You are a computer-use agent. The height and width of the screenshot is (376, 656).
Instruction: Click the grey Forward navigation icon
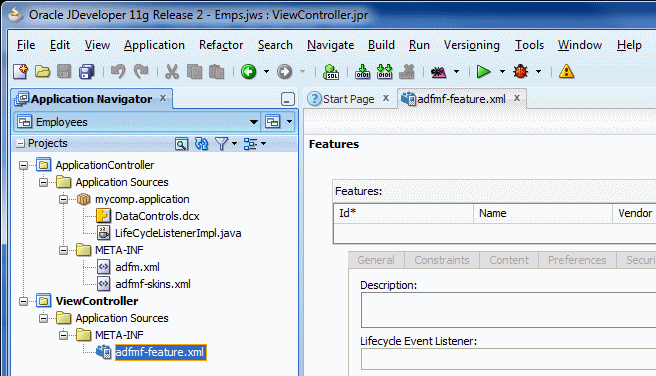coord(284,72)
